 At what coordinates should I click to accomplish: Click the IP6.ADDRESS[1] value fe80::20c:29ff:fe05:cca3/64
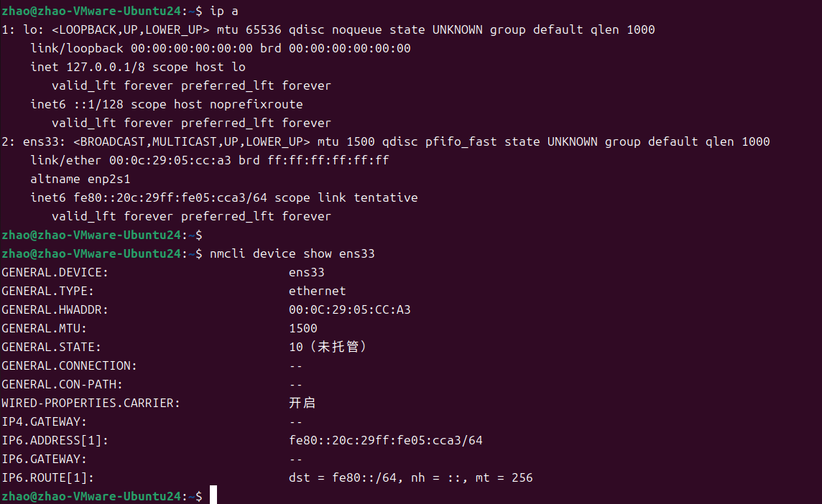coord(385,441)
